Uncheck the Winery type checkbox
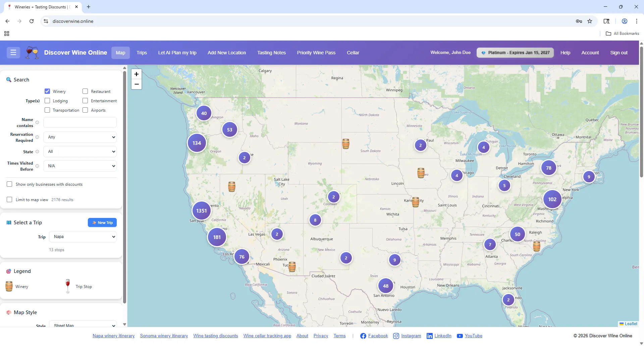The image size is (644, 346). click(x=47, y=91)
